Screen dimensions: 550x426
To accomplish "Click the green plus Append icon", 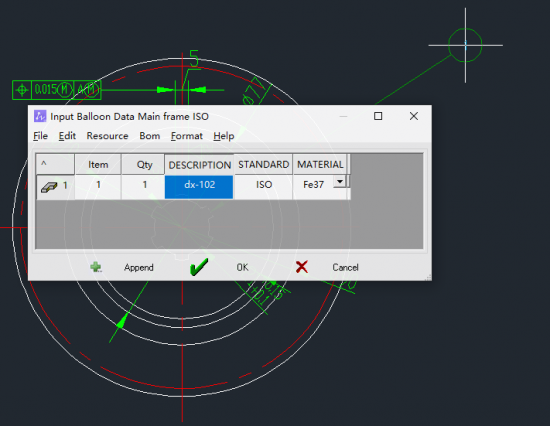I will point(96,267).
